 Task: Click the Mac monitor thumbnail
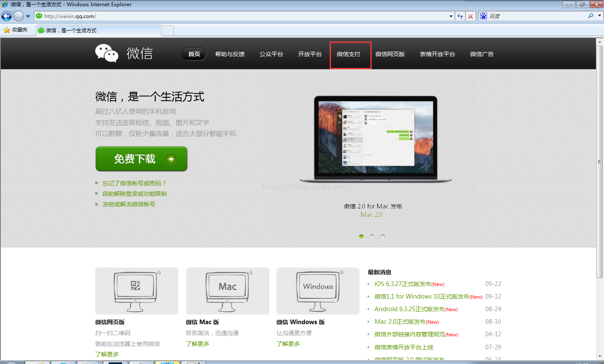[x=227, y=291]
